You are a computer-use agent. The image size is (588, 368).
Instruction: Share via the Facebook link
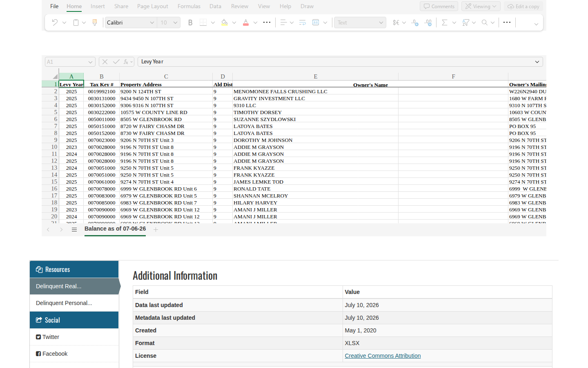click(52, 354)
